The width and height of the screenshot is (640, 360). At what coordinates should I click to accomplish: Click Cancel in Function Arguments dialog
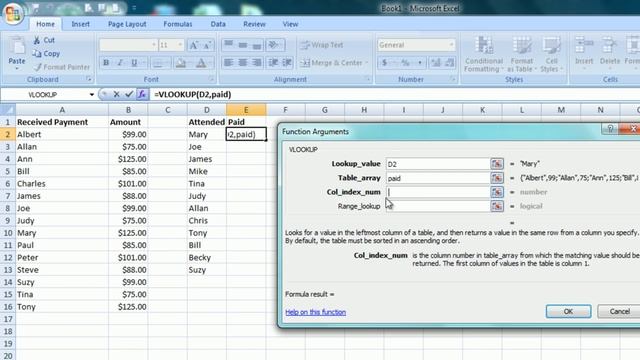tap(619, 311)
